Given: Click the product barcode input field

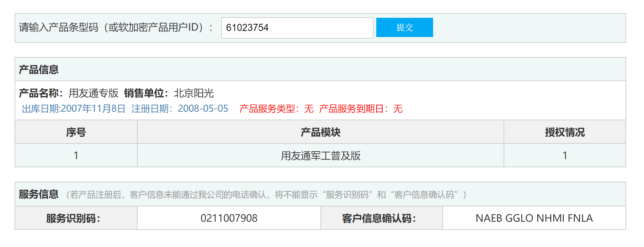Looking at the screenshot, I should pos(297,28).
